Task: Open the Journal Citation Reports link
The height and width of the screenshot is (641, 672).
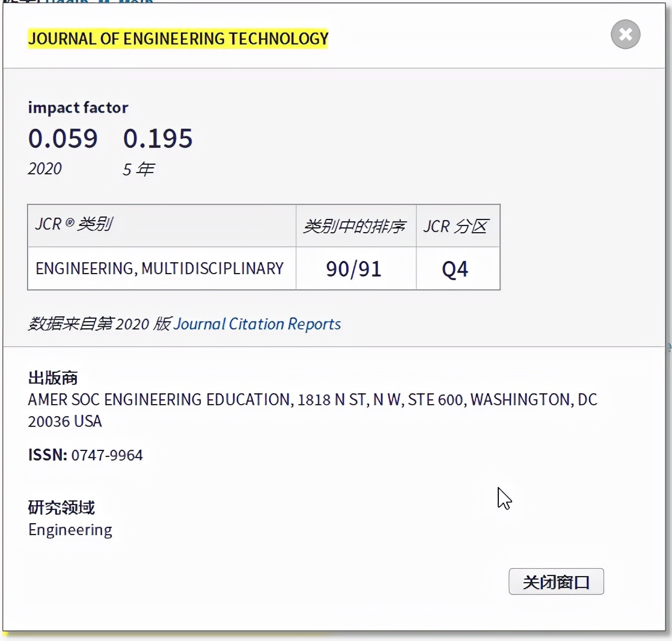Action: tap(257, 324)
